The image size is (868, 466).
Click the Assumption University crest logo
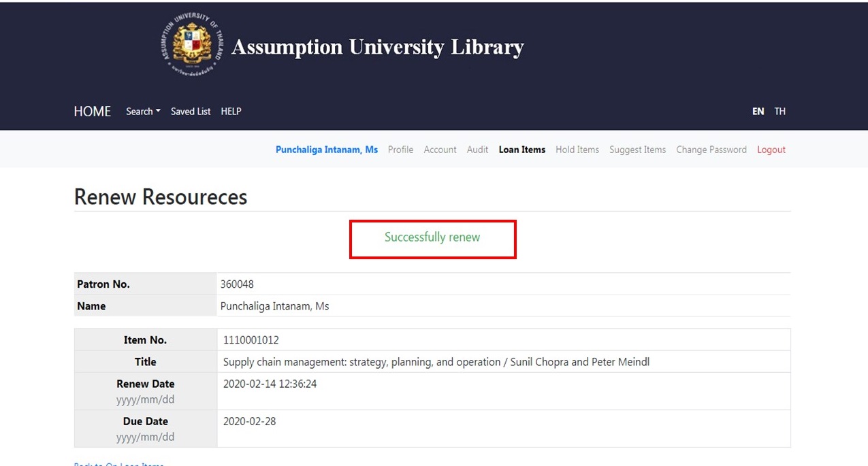(193, 46)
